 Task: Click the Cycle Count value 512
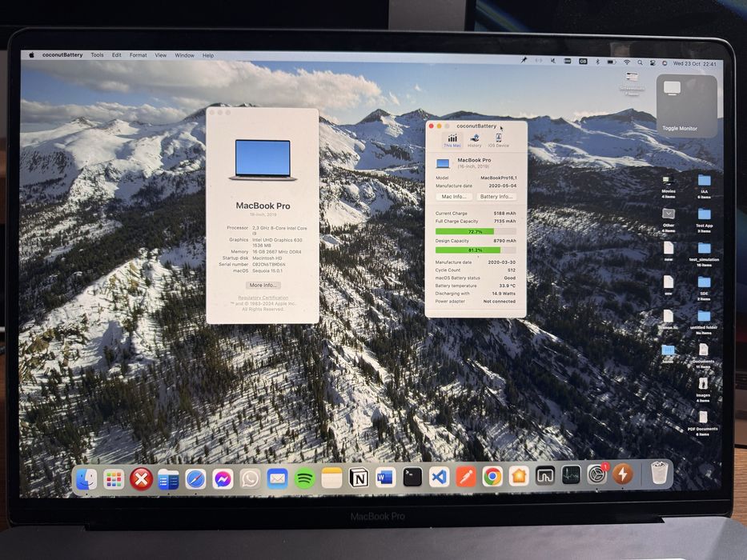[x=511, y=270]
